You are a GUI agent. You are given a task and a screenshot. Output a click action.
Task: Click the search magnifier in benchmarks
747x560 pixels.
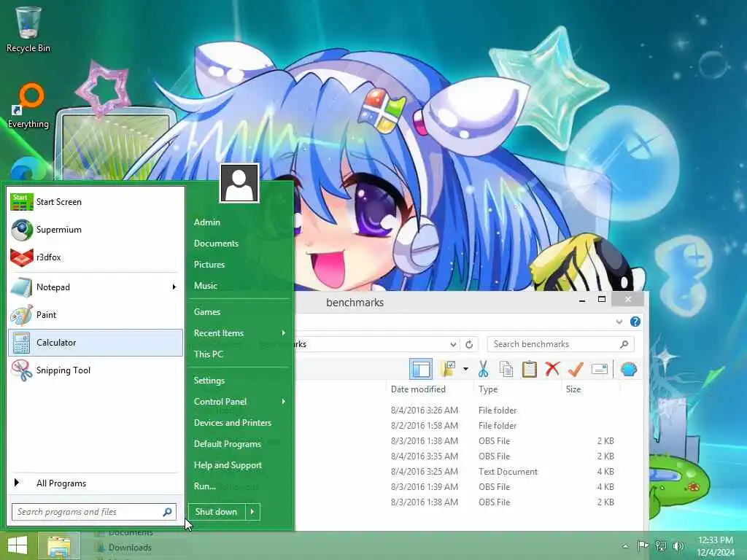(x=624, y=344)
